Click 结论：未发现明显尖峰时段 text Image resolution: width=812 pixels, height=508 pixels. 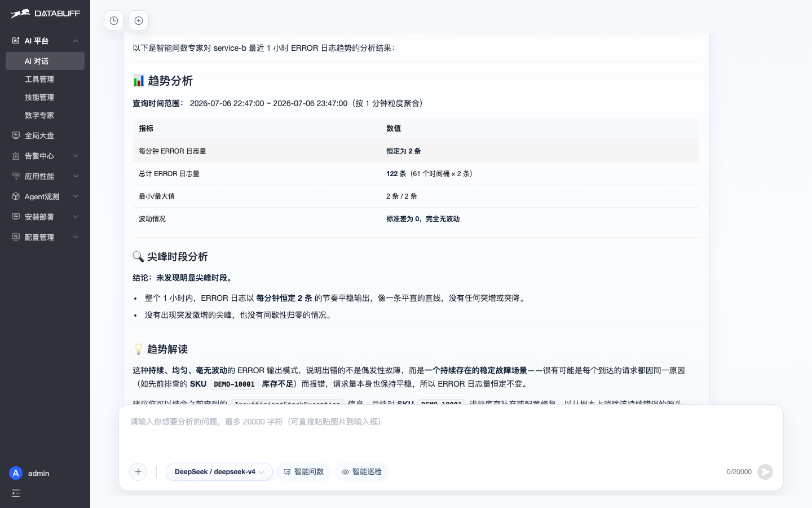click(x=183, y=278)
